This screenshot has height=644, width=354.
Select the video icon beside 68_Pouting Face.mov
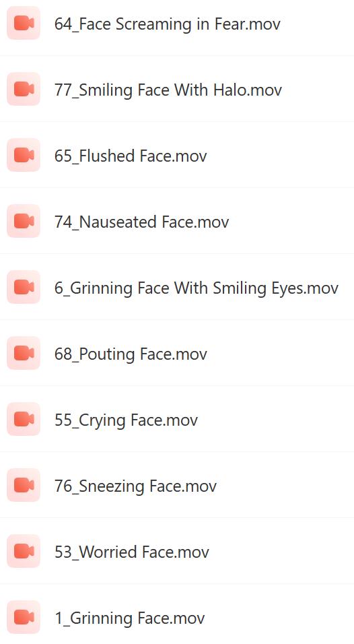tap(24, 353)
